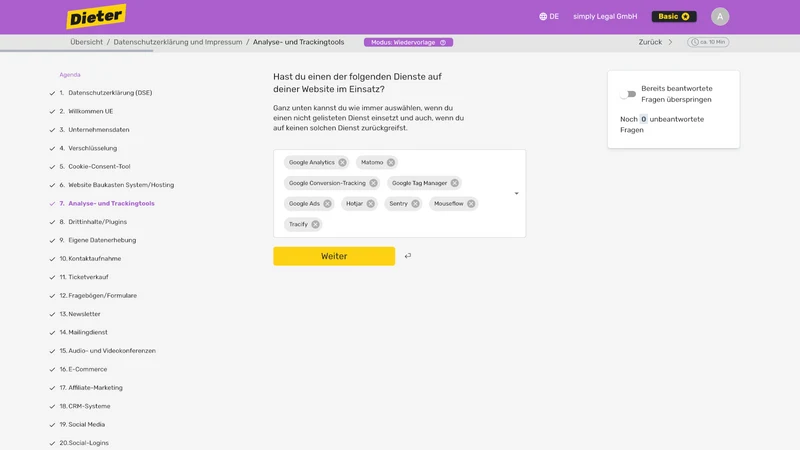Click the Weiter button
The height and width of the screenshot is (450, 800).
pyautogui.click(x=334, y=256)
